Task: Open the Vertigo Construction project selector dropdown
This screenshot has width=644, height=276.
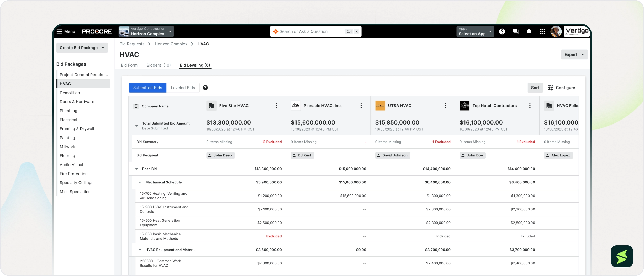Action: coord(146,31)
